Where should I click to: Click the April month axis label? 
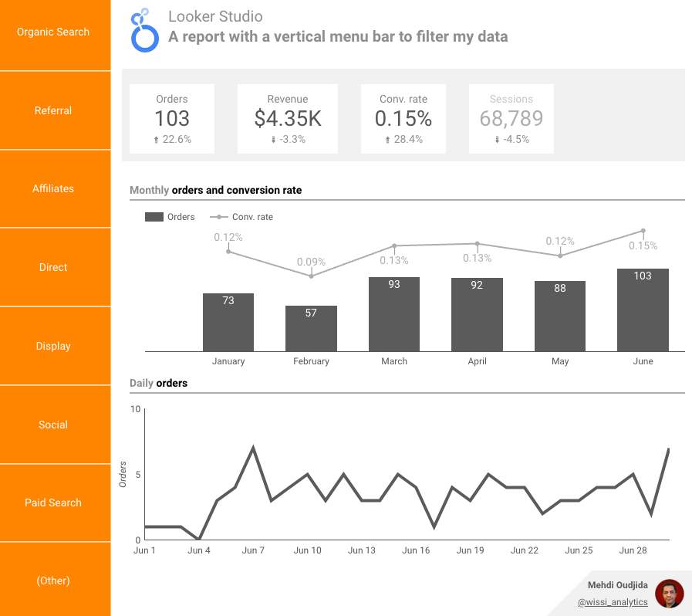tap(477, 361)
